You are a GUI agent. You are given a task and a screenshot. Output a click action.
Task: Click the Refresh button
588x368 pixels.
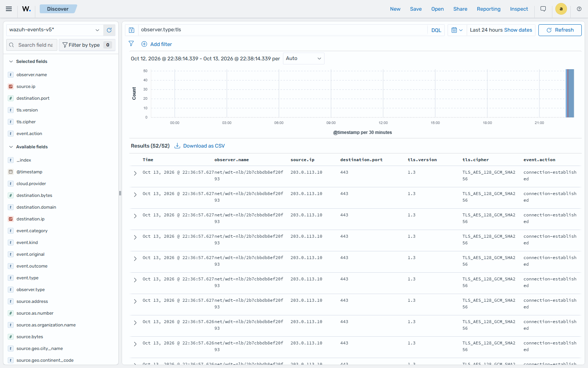pyautogui.click(x=560, y=30)
